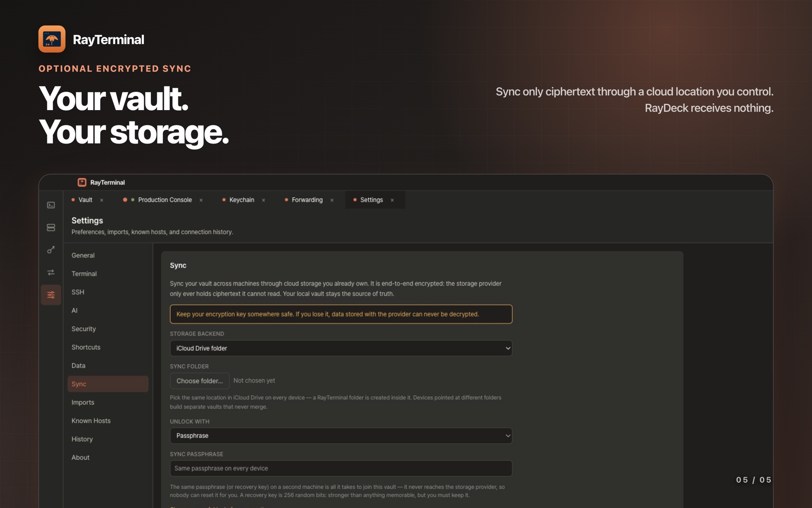Open Terminal settings section

[x=108, y=274]
